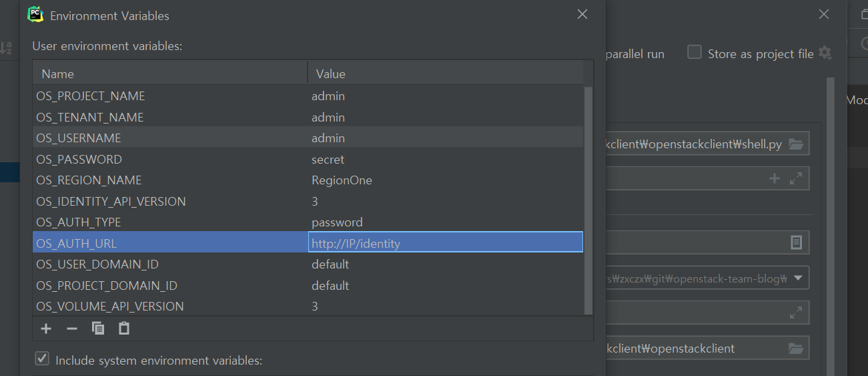This screenshot has width=868, height=376.
Task: Open the Python interpreter dropdown
Action: 798,278
